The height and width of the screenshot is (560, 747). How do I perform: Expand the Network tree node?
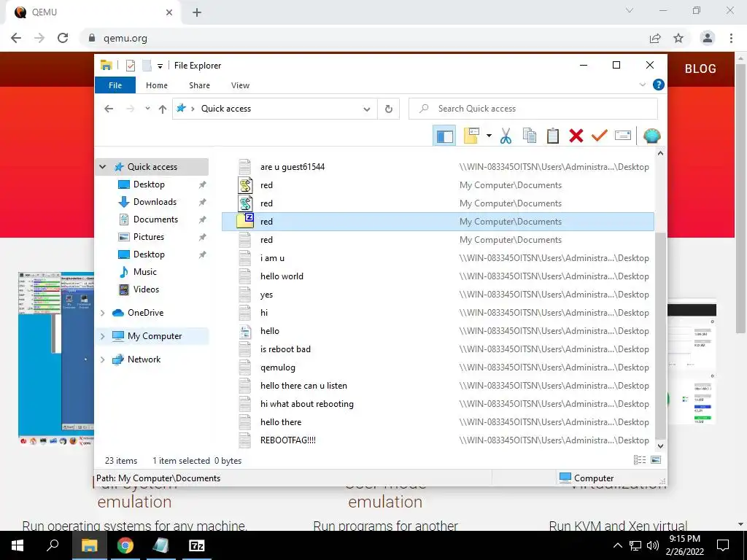click(102, 359)
